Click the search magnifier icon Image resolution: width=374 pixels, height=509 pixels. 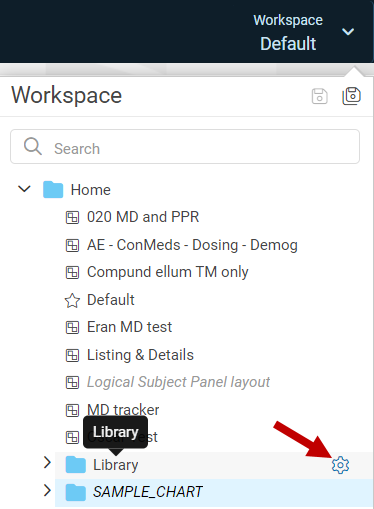(x=33, y=146)
